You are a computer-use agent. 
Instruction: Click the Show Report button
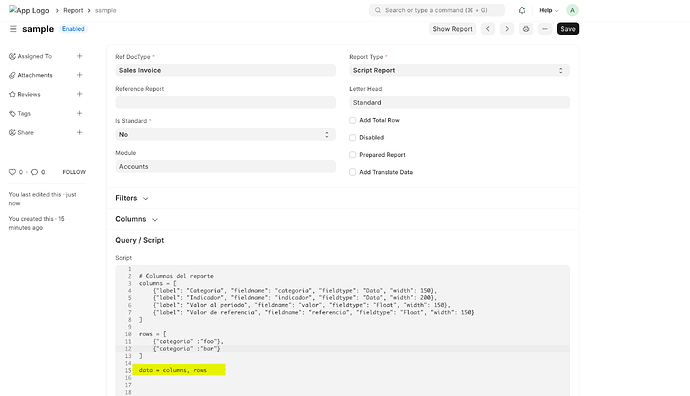point(452,29)
